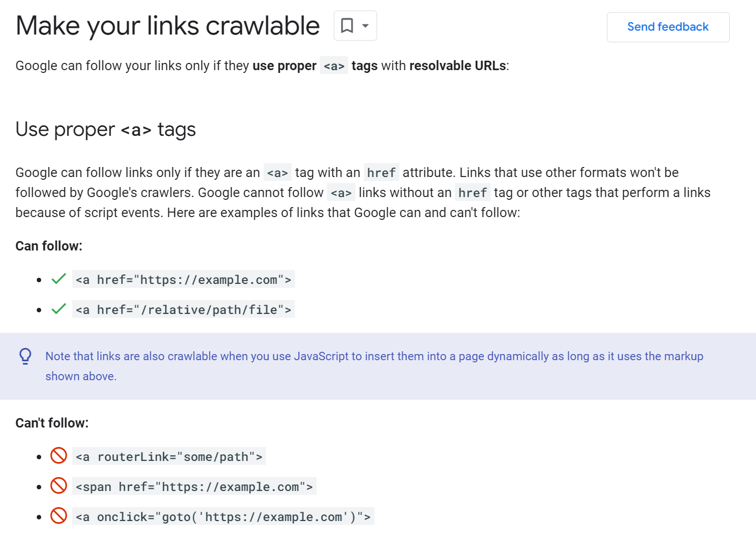
Task: Select the span href code example
Action: (193, 485)
